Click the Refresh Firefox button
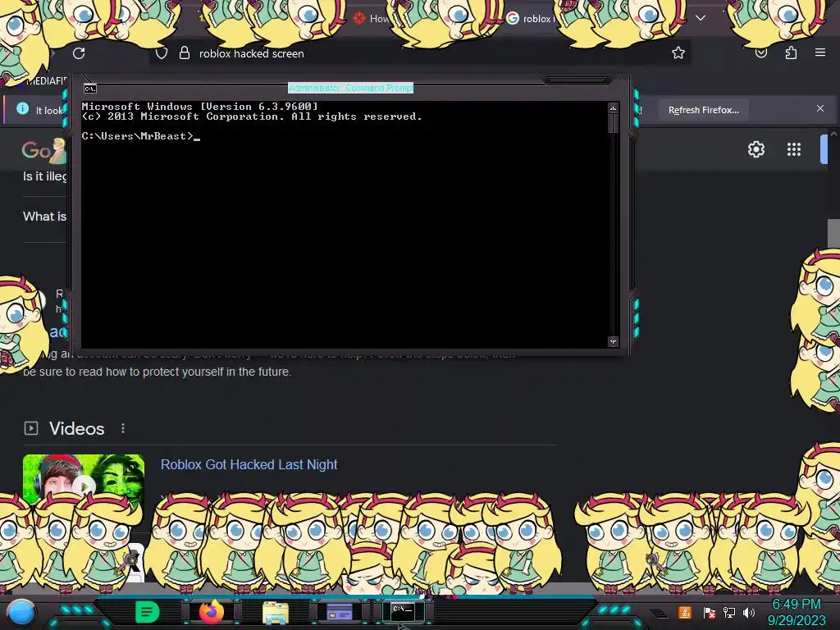Image resolution: width=840 pixels, height=630 pixels. 703,110
